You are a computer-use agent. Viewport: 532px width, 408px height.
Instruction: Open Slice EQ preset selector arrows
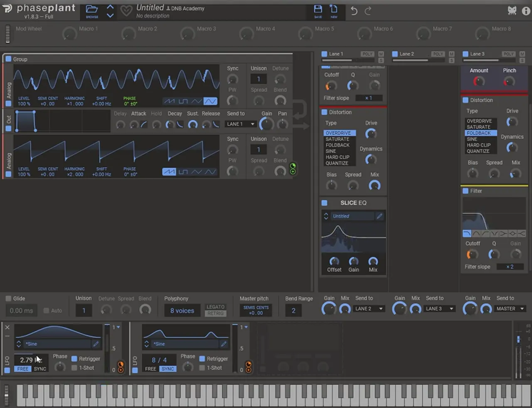(x=326, y=216)
